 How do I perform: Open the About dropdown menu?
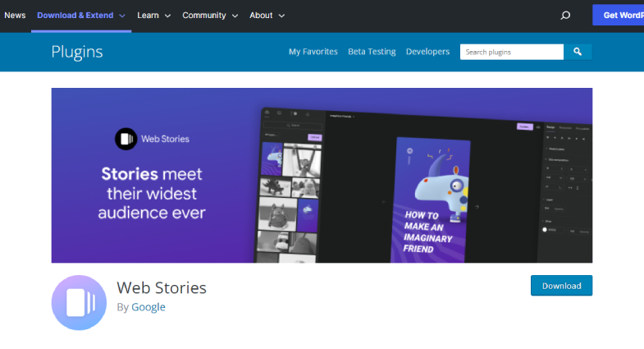pos(267,16)
